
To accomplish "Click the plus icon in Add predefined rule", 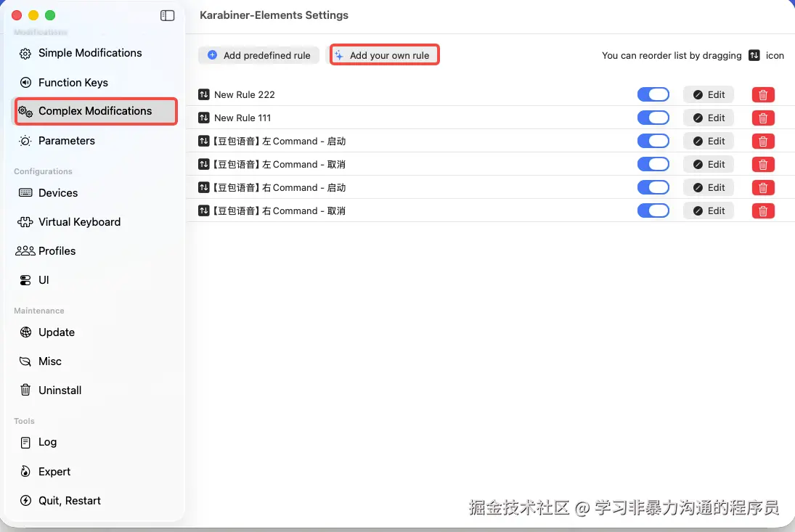I will (213, 54).
